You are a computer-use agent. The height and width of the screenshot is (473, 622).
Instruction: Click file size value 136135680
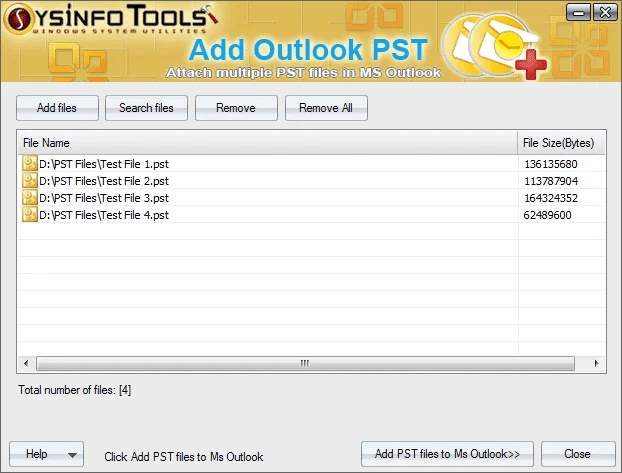[x=551, y=164]
